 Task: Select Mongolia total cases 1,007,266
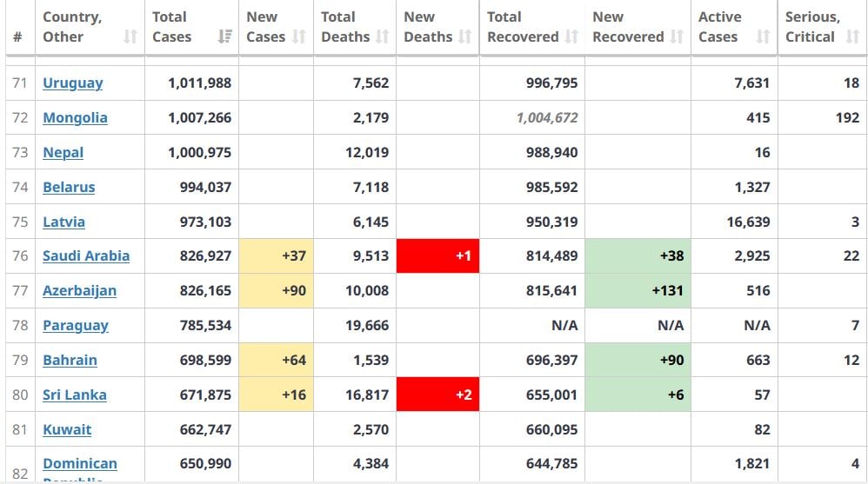199,118
